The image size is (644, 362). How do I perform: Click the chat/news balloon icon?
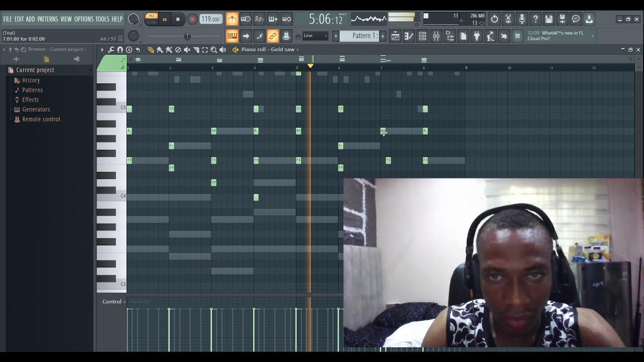(576, 19)
